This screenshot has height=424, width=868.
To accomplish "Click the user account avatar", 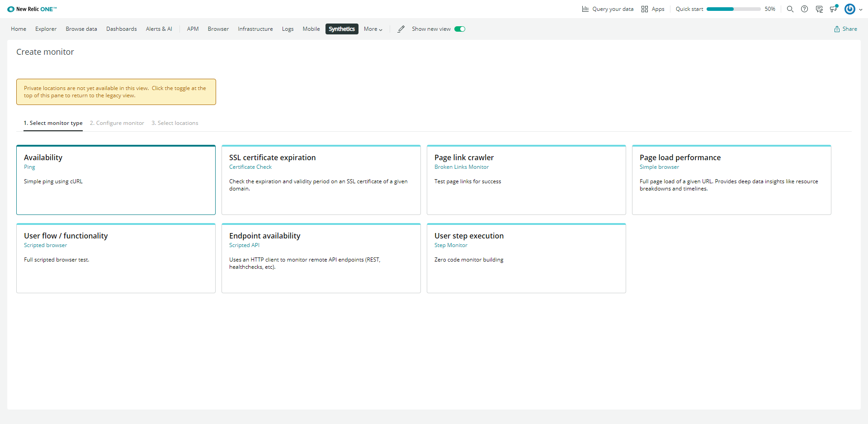I will coord(850,9).
